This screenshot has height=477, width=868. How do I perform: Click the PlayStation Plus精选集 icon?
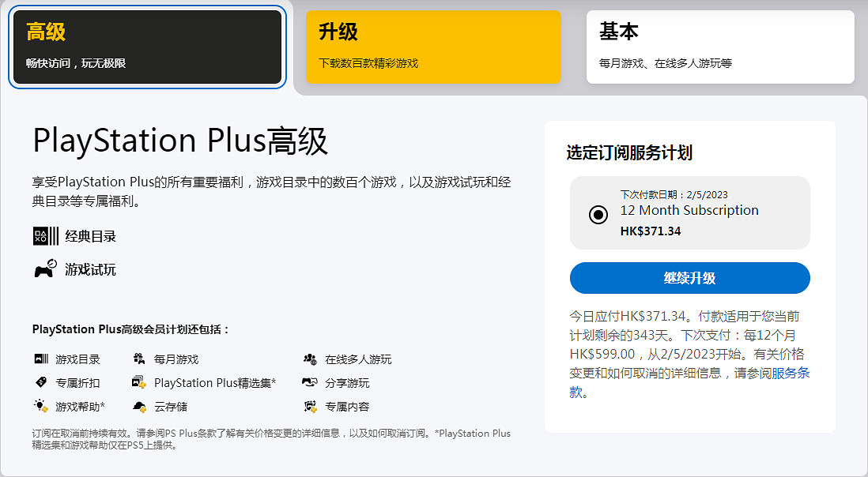tap(138, 382)
